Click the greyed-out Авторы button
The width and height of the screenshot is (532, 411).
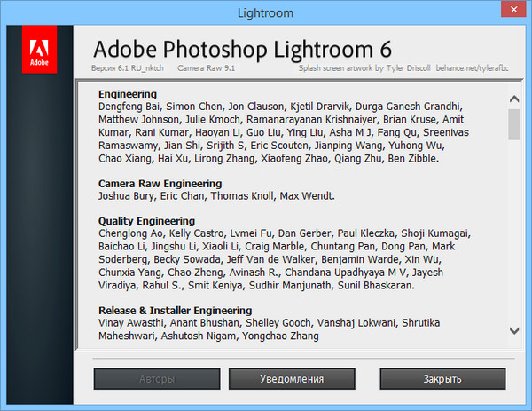[157, 379]
